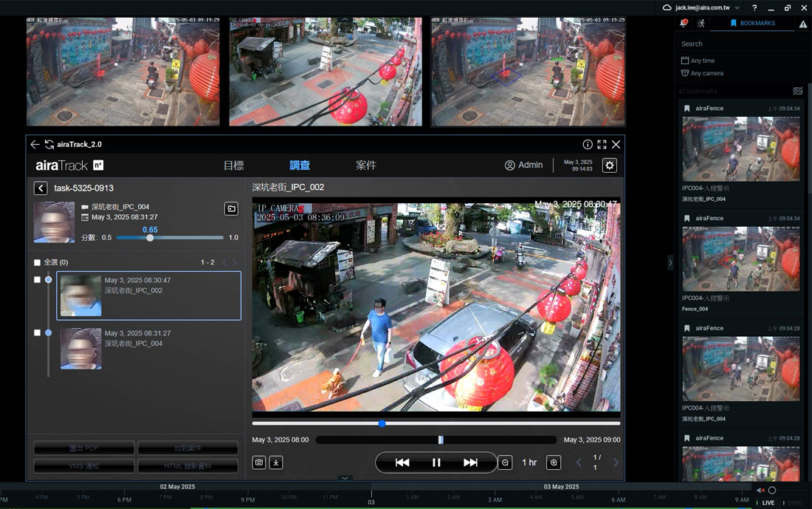Pause the video playback
Image resolution: width=812 pixels, height=509 pixels.
[x=436, y=462]
